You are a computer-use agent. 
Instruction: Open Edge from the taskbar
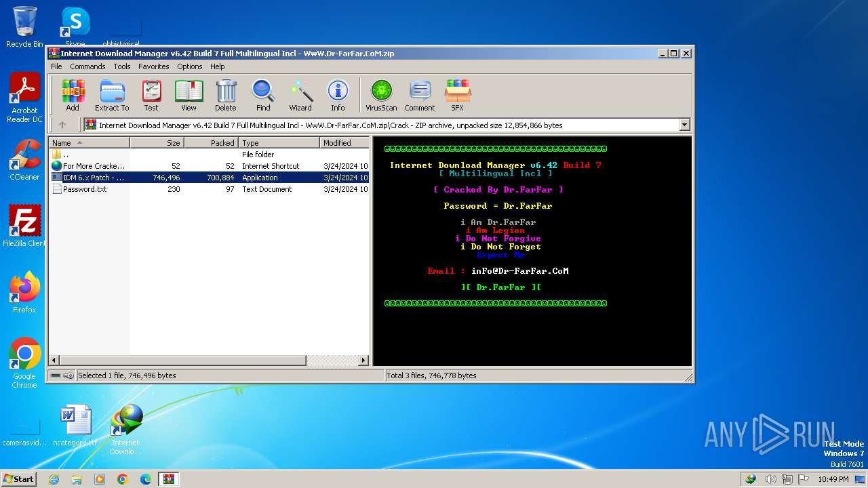(146, 479)
